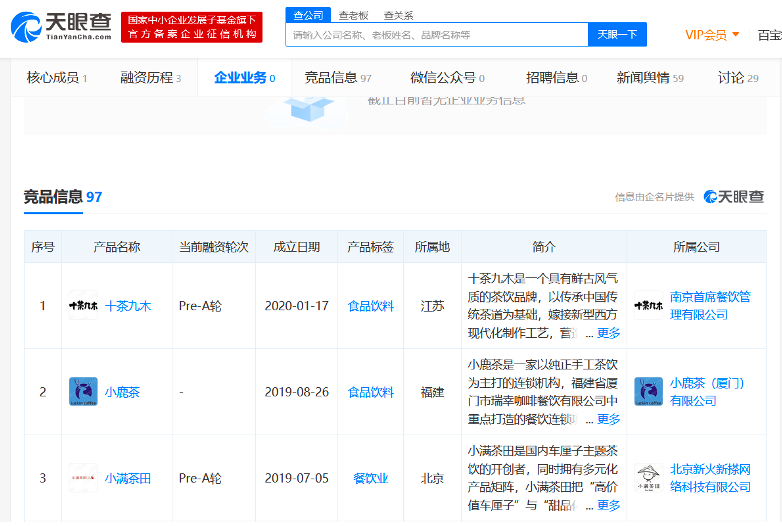Expand 更多 in the 小鹿茶 description
This screenshot has width=782, height=526.
608,419
